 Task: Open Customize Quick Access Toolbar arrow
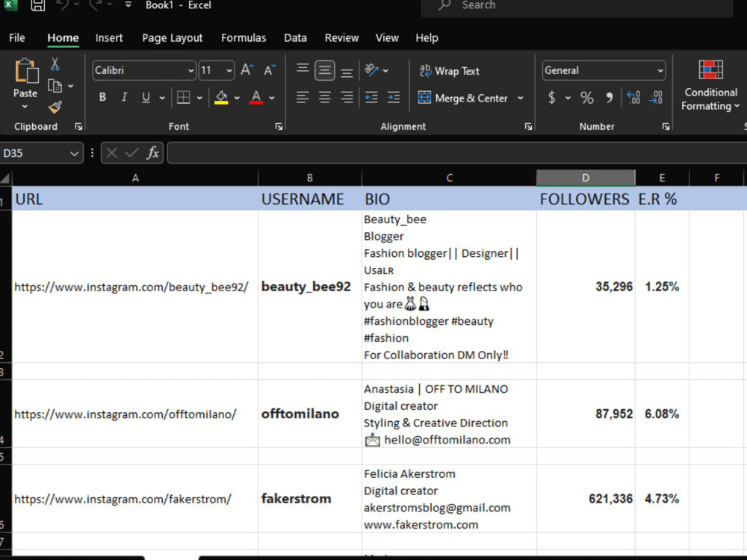click(x=128, y=5)
